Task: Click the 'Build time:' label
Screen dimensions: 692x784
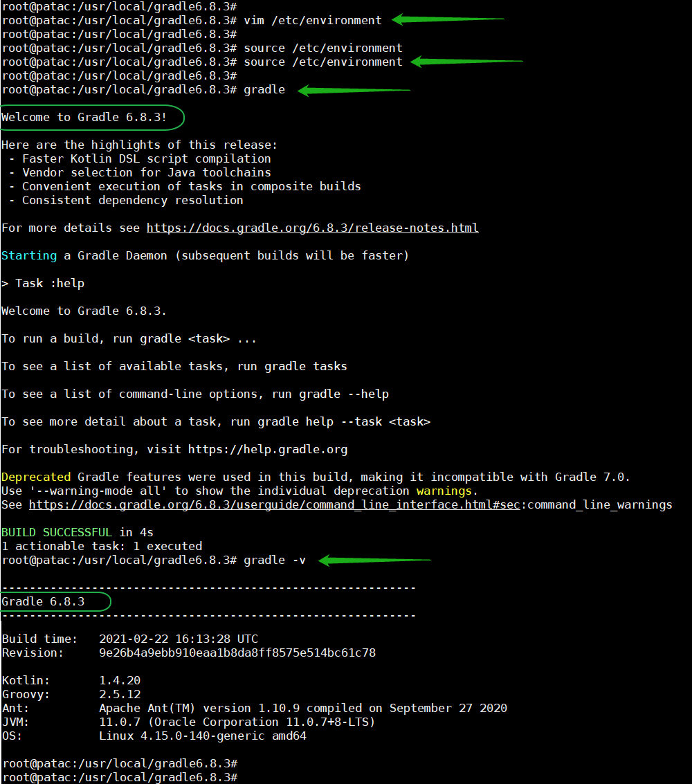Action: coord(39,639)
